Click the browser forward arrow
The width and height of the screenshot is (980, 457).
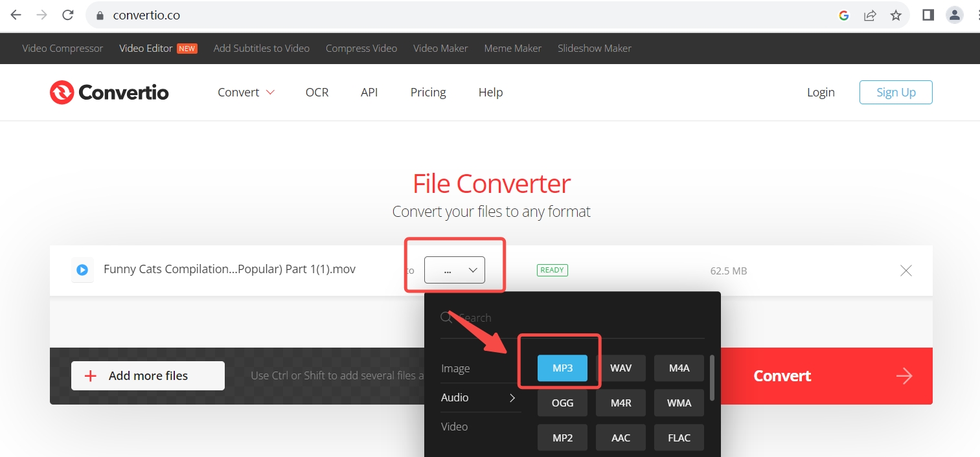41,15
